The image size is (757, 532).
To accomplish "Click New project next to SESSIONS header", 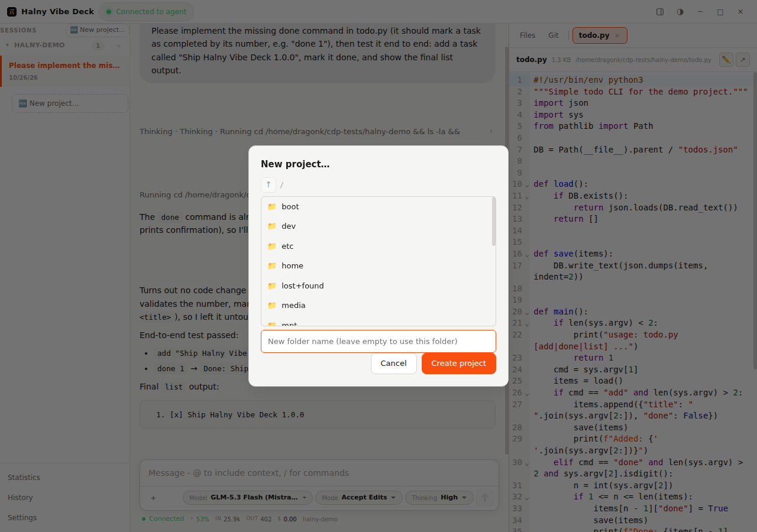I will click(98, 30).
